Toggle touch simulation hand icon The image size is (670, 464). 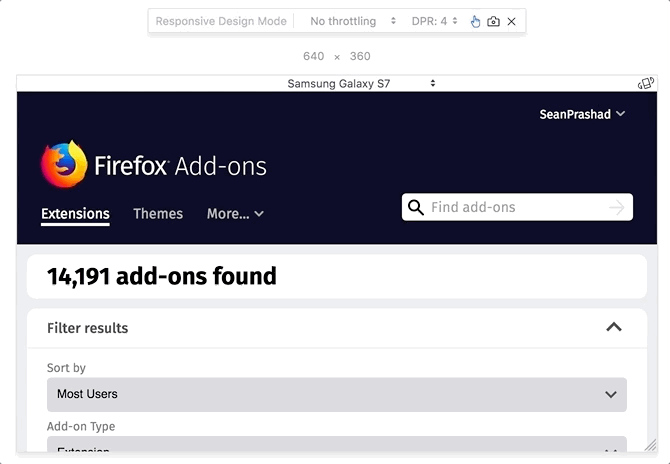(x=475, y=21)
